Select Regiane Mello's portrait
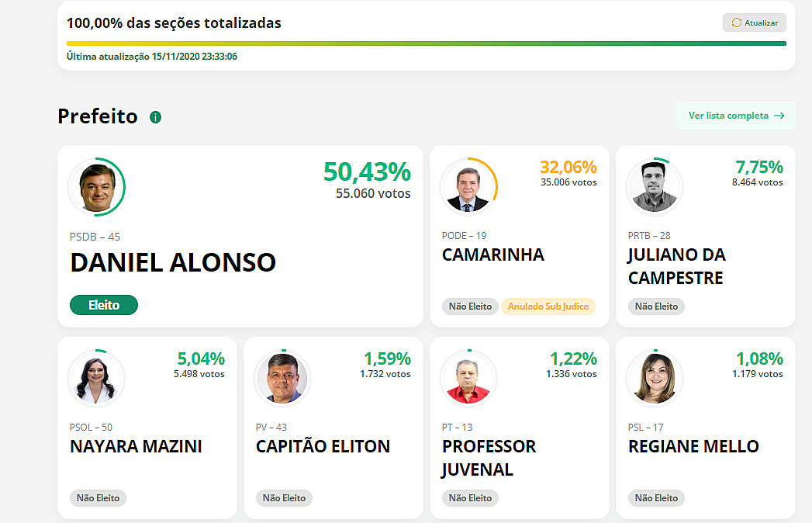Screen dimensions: 812x523 655,379
